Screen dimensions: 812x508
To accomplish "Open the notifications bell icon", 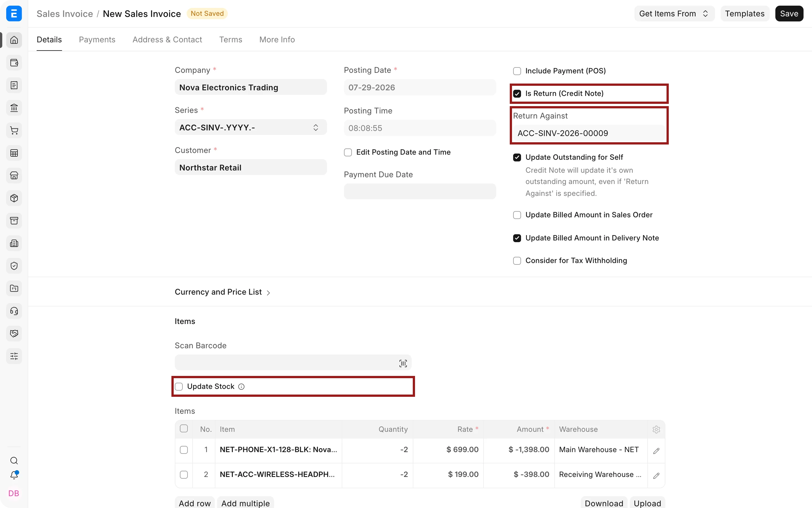I will click(14, 475).
